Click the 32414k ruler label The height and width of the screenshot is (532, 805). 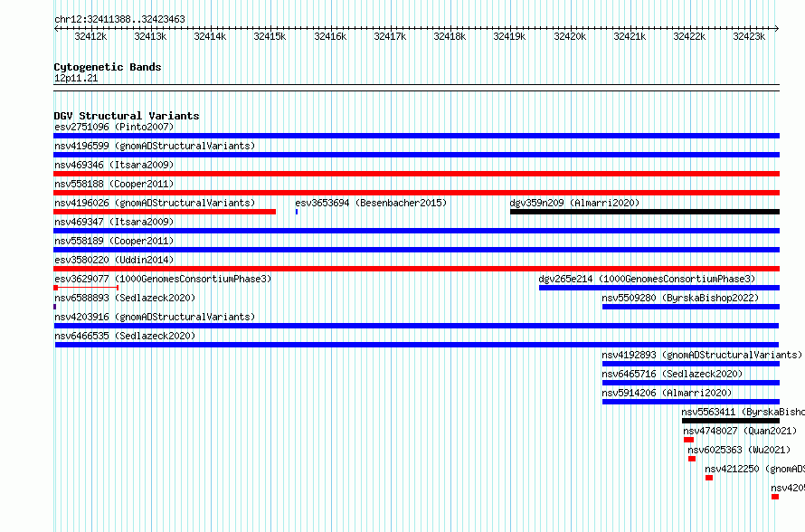click(210, 36)
